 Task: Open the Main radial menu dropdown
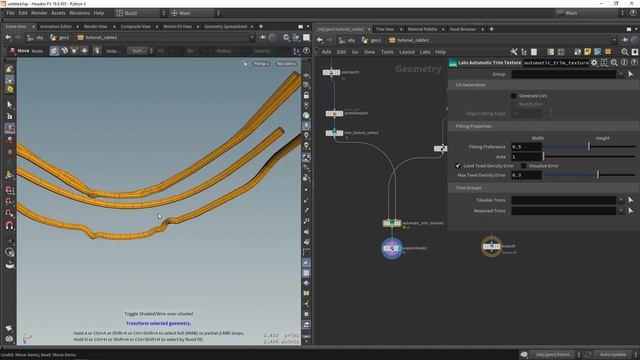[x=195, y=13]
